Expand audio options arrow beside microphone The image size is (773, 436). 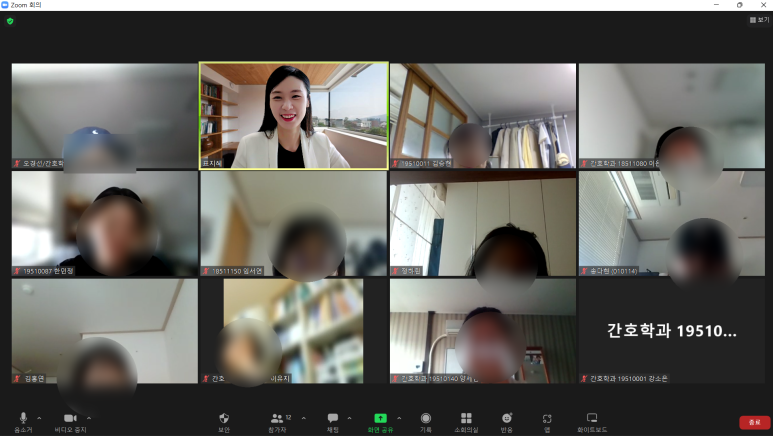click(x=39, y=417)
